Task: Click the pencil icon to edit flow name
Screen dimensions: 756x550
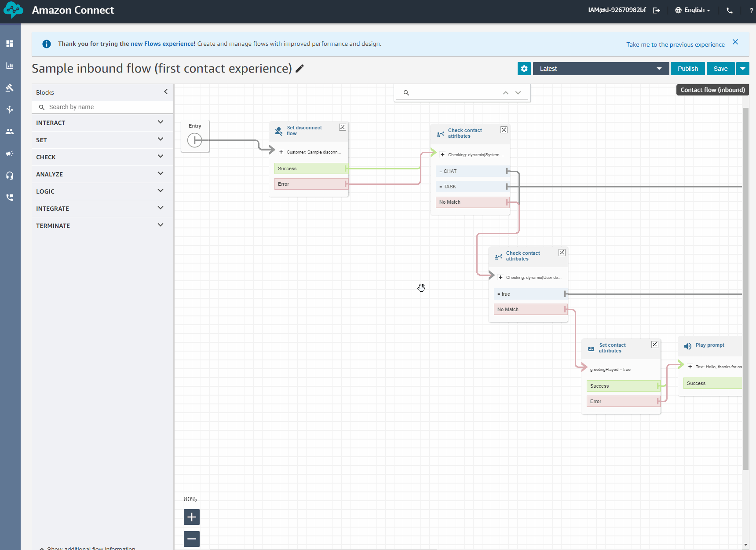Action: pos(299,69)
